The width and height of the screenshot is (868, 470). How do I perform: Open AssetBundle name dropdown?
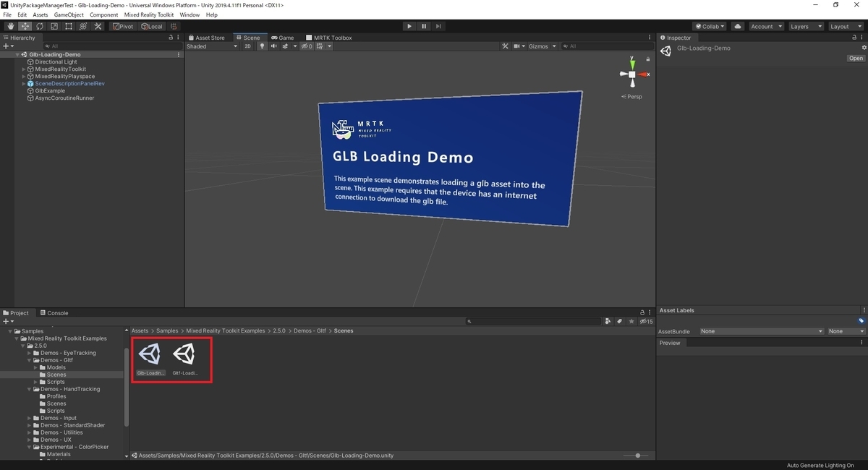click(x=762, y=331)
